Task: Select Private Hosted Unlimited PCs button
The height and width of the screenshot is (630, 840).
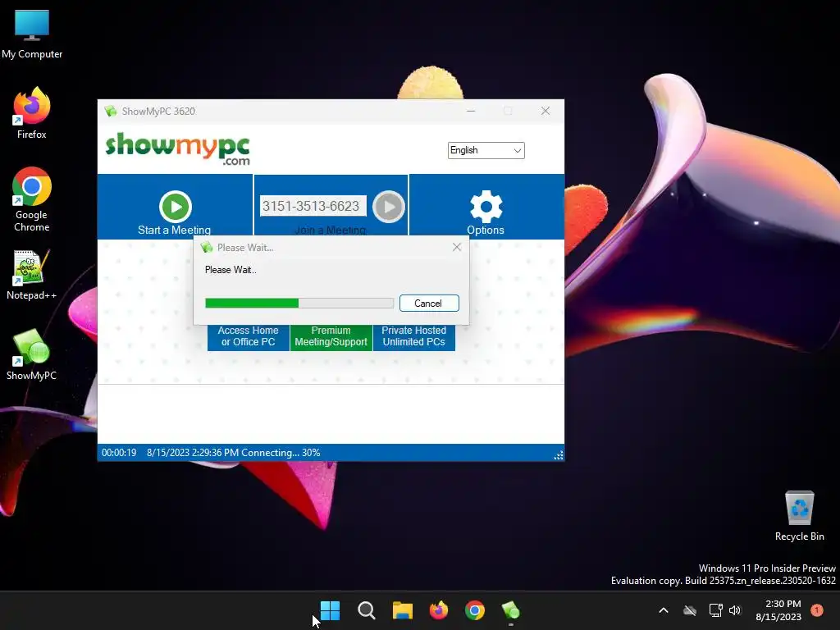Action: (x=413, y=336)
